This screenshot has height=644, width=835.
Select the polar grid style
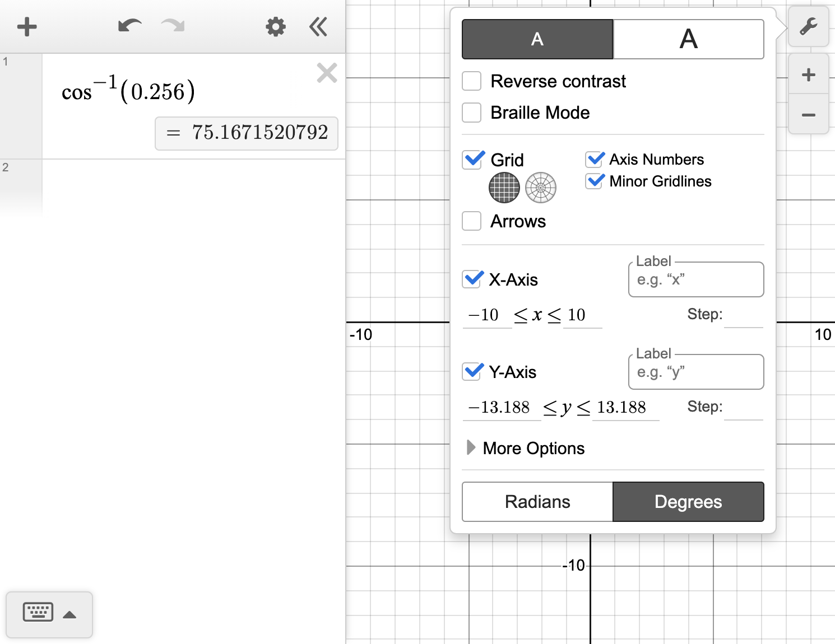[x=540, y=188]
